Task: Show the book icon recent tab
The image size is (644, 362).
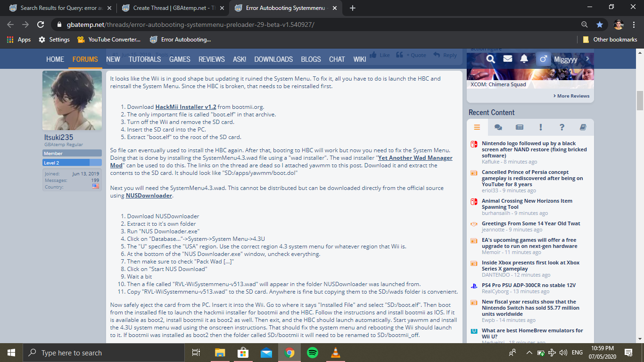Action: [583, 127]
